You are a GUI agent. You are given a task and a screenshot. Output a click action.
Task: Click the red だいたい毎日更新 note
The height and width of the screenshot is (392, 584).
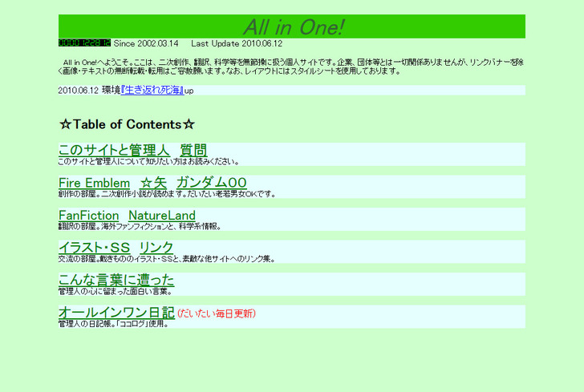(217, 313)
